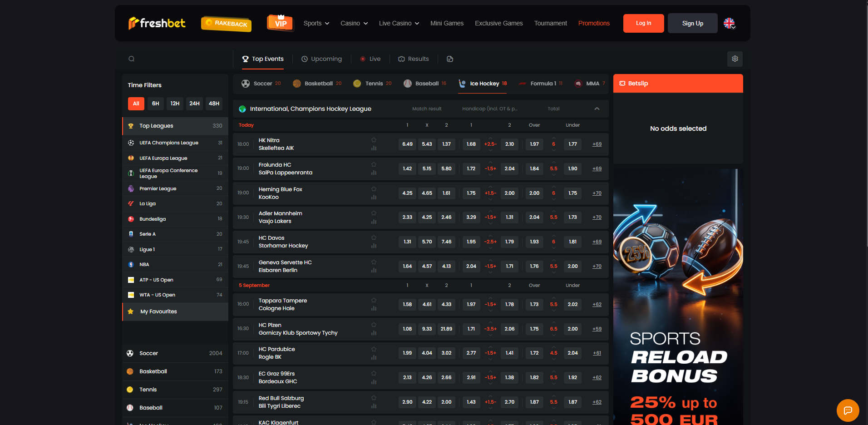The width and height of the screenshot is (868, 425).
Task: Open NBA league in sidebar
Action: coord(175,264)
